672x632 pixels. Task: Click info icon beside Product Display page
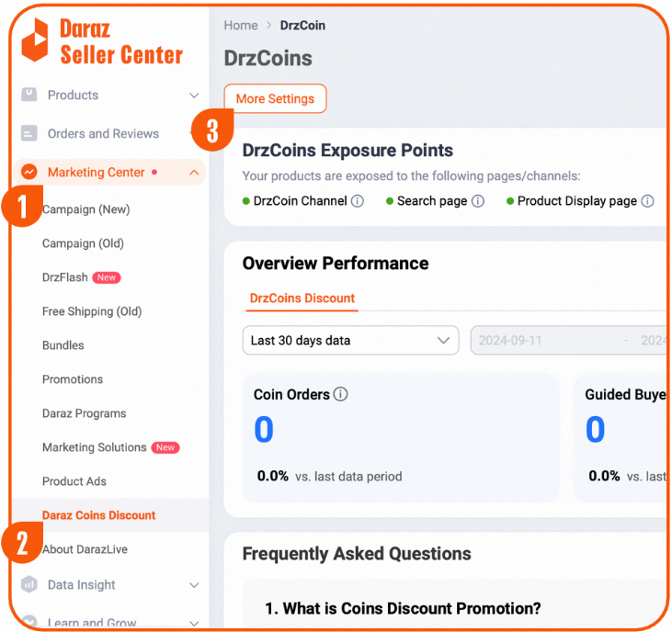[647, 201]
